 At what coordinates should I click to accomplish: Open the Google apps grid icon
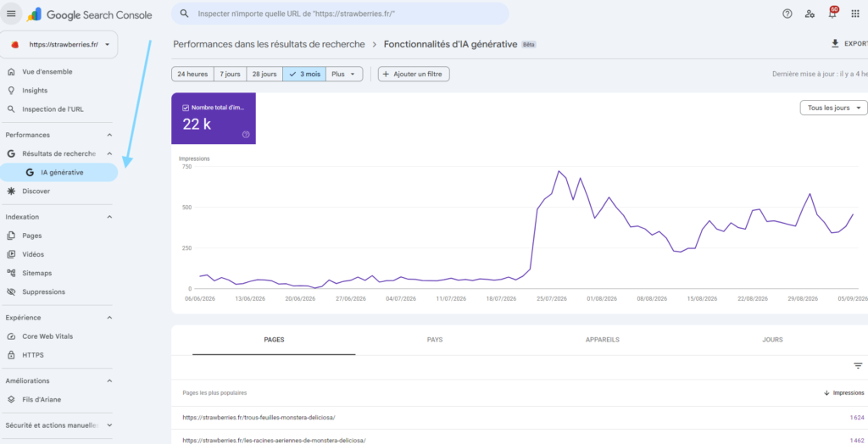[x=855, y=14]
